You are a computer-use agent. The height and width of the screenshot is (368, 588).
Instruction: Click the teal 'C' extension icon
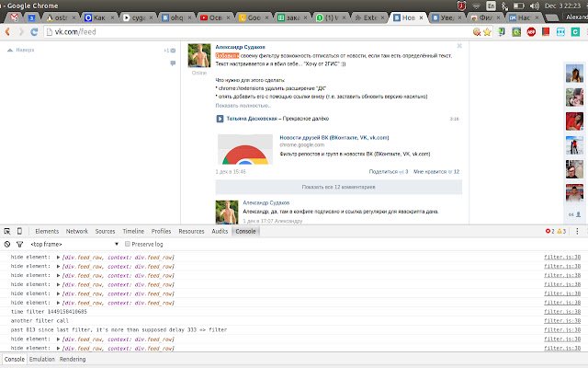(x=575, y=32)
